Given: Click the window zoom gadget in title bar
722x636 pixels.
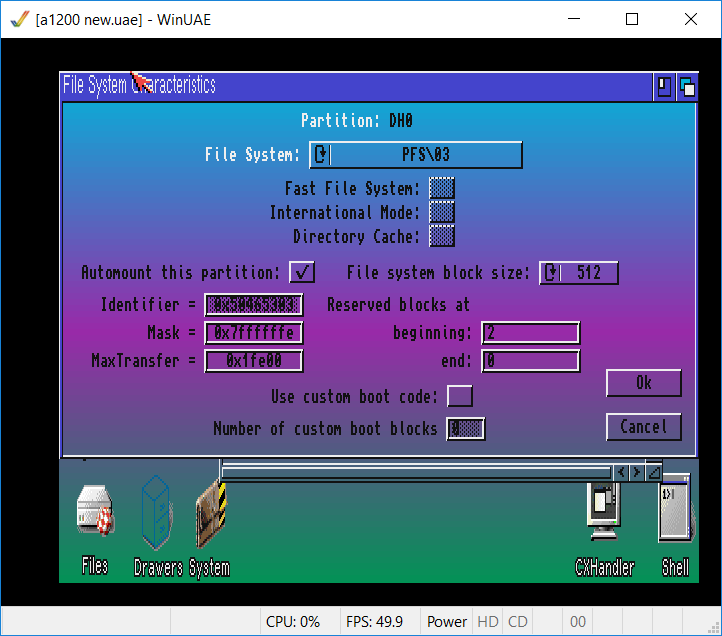Looking at the screenshot, I should coord(665,86).
